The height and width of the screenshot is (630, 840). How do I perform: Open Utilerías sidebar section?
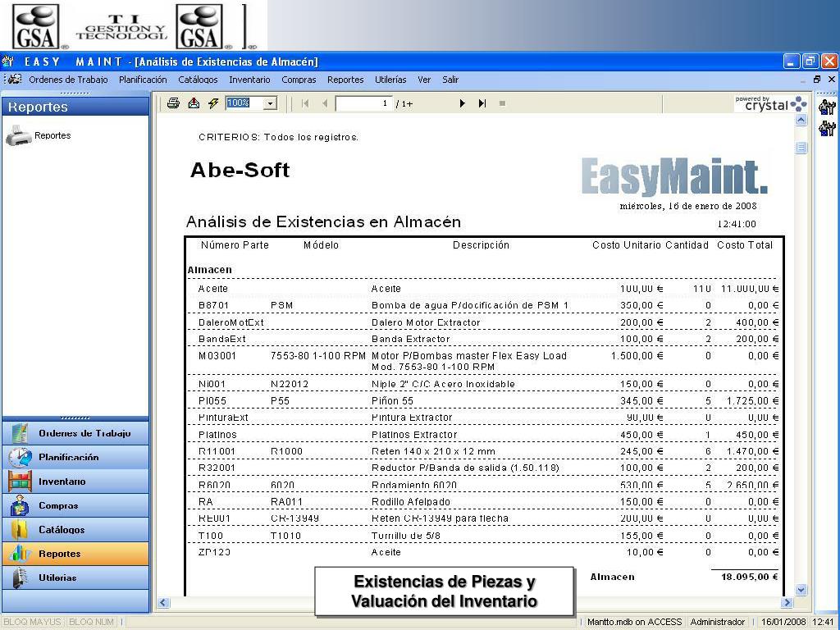tap(75, 578)
